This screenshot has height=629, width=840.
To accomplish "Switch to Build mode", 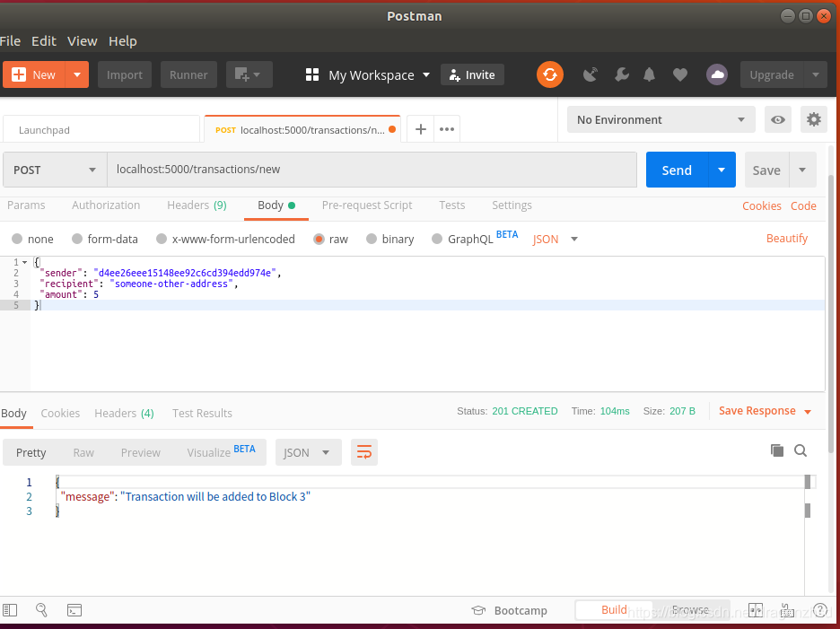I will tap(614, 610).
